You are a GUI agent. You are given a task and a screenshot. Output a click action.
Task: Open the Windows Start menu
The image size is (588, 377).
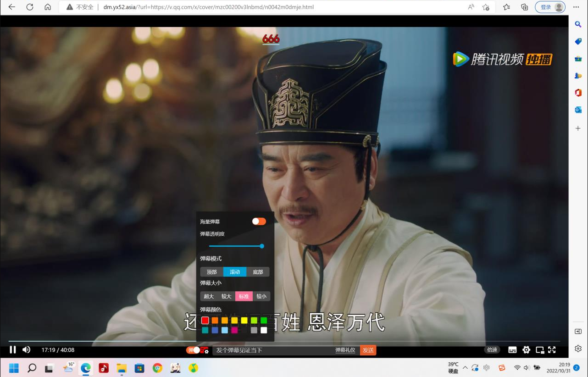click(14, 368)
